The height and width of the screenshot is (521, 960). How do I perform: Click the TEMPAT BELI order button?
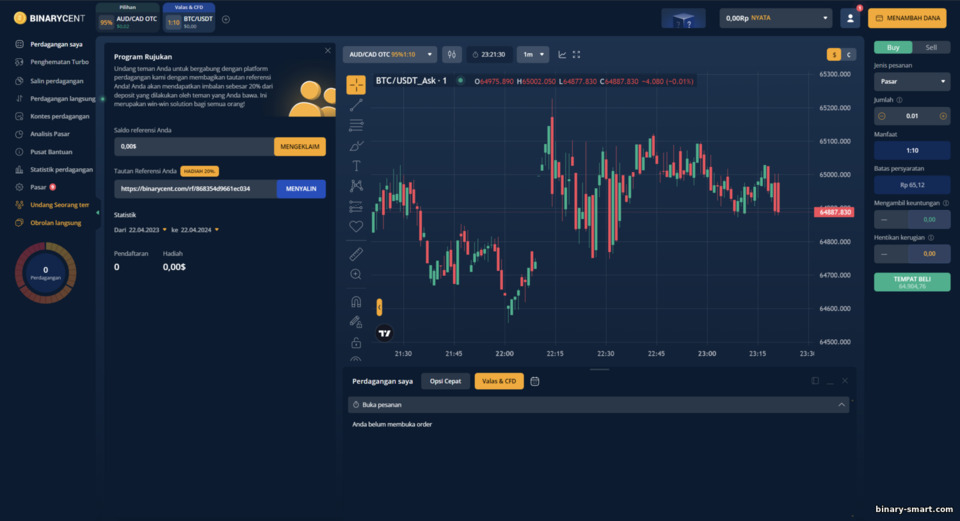(x=912, y=282)
